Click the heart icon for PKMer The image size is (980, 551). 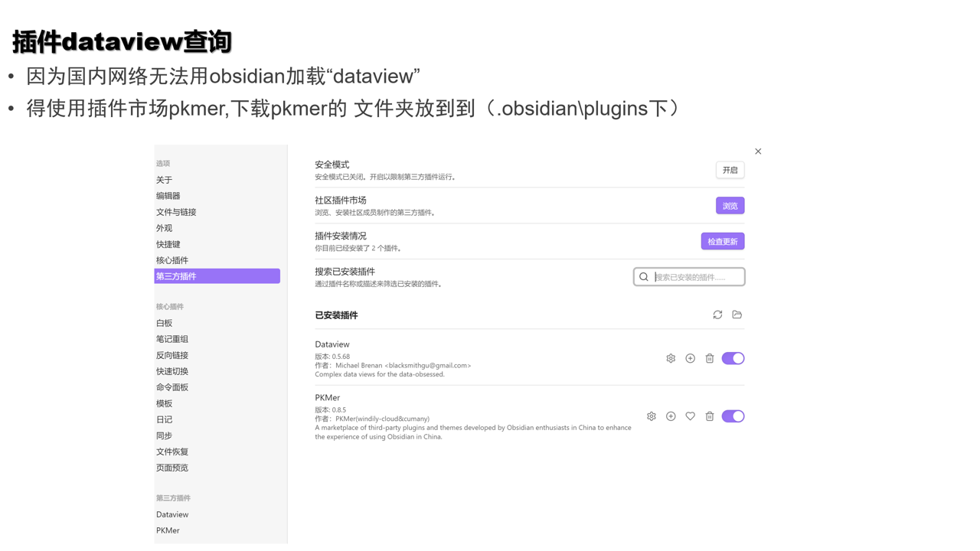pyautogui.click(x=690, y=416)
